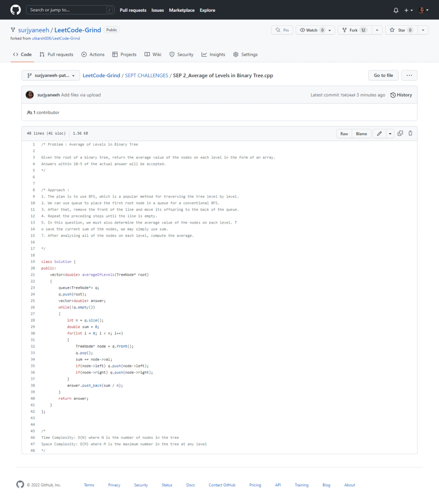View the file History
The image size is (439, 504).
pos(401,95)
